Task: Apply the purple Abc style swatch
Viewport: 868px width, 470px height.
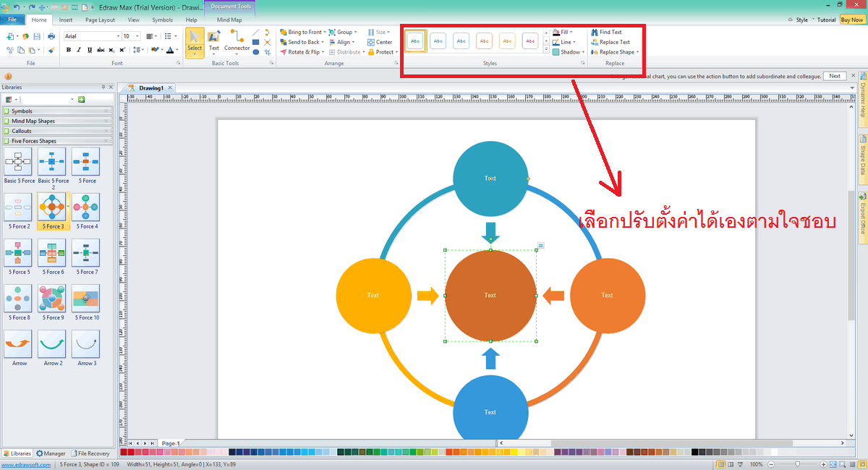Action: tap(531, 41)
